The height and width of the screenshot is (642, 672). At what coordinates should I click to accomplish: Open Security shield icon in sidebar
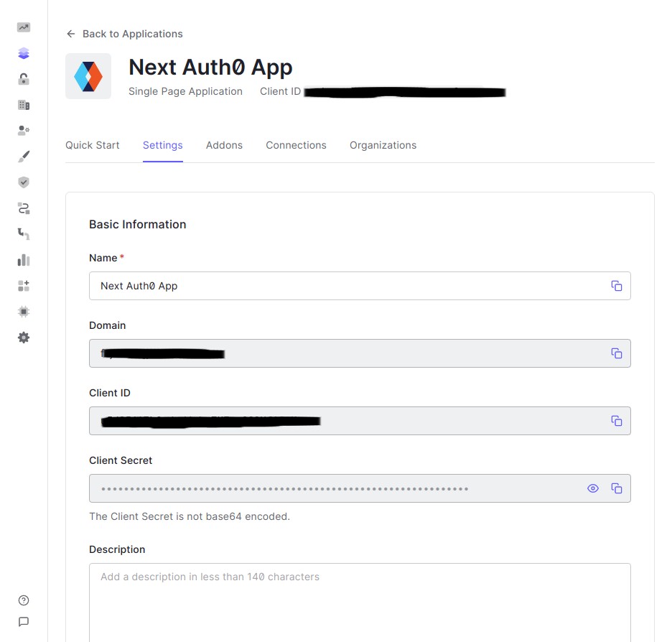coord(24,182)
